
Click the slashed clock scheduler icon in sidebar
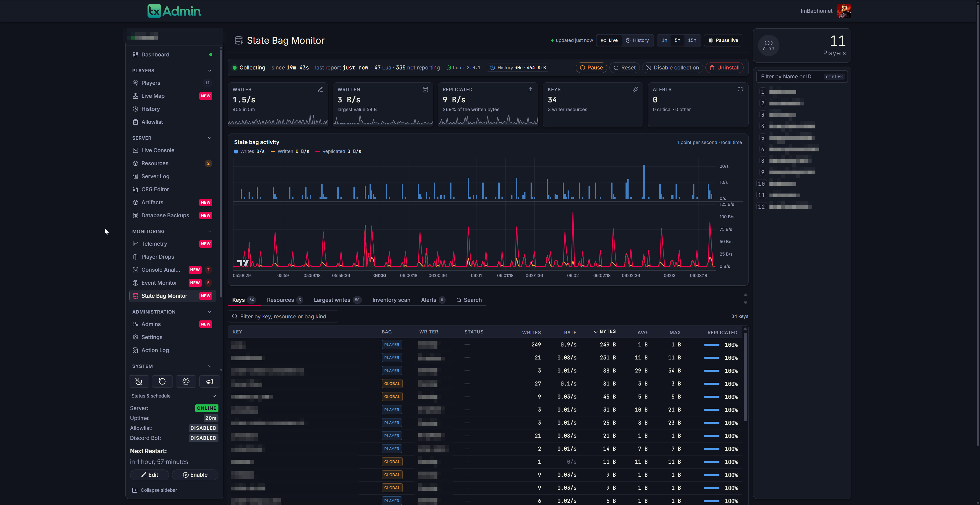click(x=139, y=381)
